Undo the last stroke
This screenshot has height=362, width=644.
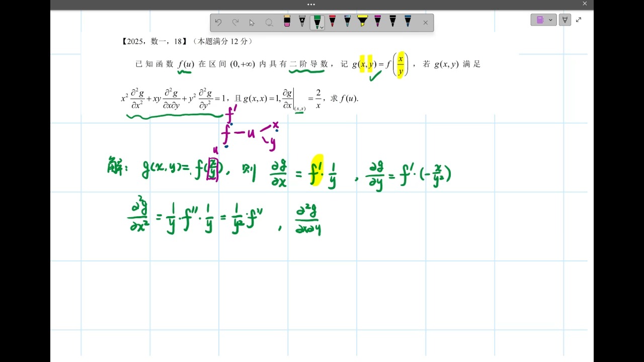(x=218, y=22)
